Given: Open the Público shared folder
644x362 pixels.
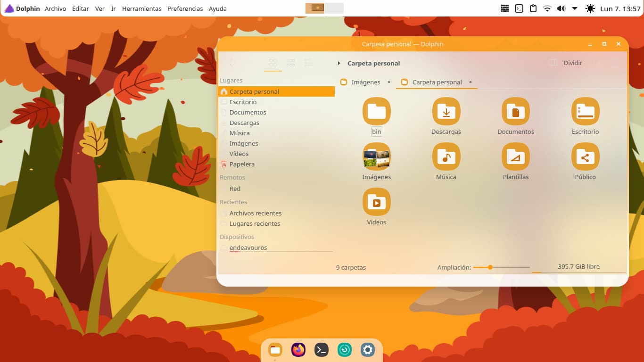Looking at the screenshot, I should click(585, 157).
